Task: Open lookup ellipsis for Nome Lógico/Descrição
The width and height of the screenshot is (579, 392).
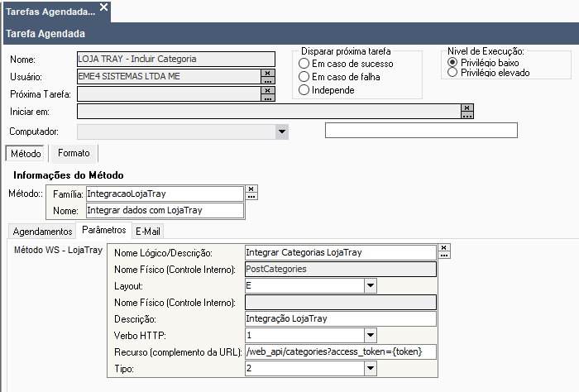Action: click(444, 255)
